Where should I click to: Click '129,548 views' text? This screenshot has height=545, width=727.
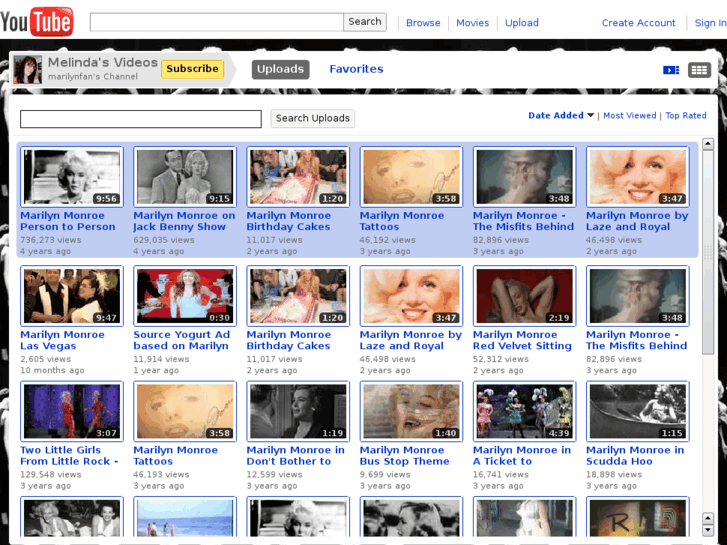pos(51,475)
